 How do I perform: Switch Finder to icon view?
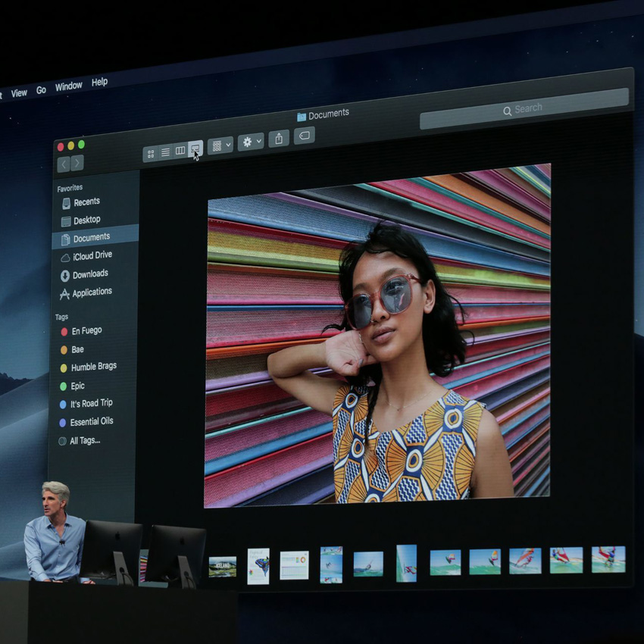coord(151,154)
